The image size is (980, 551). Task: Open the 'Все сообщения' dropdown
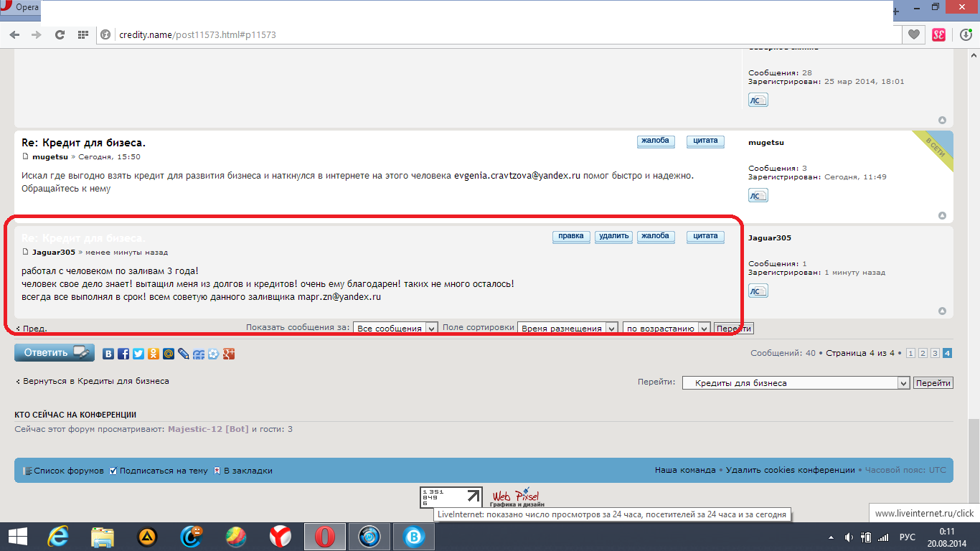click(x=395, y=328)
